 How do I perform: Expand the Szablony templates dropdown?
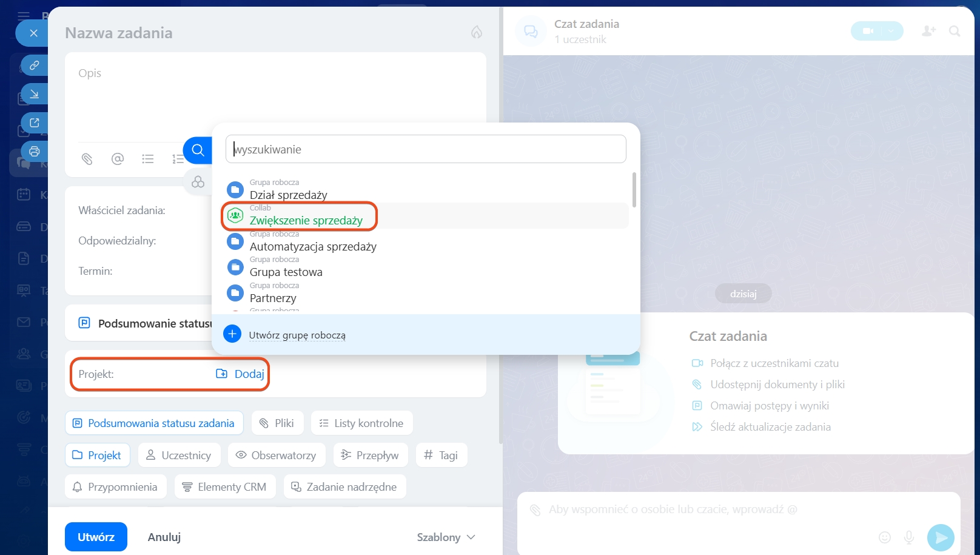(446, 537)
